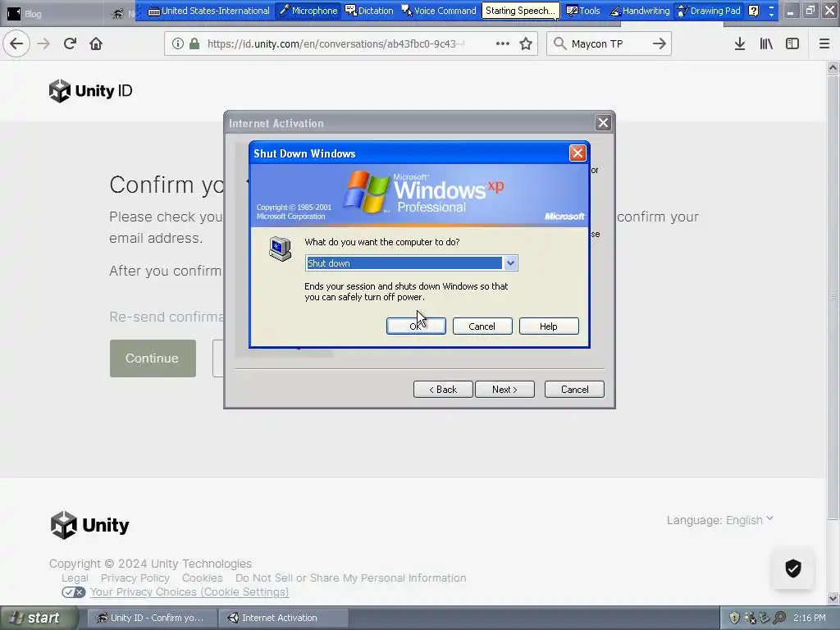Click the language bar help icon
Image resolution: width=840 pixels, height=630 pixels.
[753, 11]
